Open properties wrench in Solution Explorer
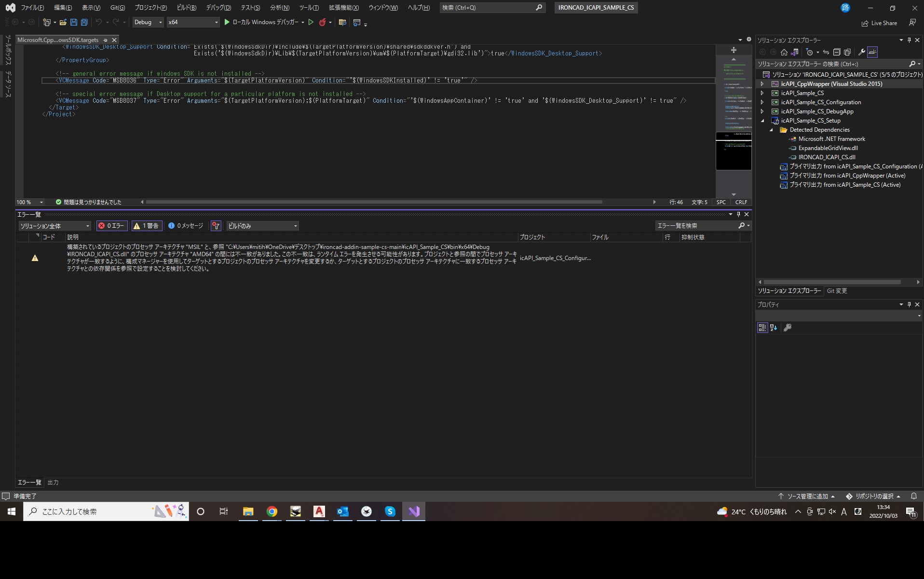This screenshot has width=924, height=579. (861, 52)
